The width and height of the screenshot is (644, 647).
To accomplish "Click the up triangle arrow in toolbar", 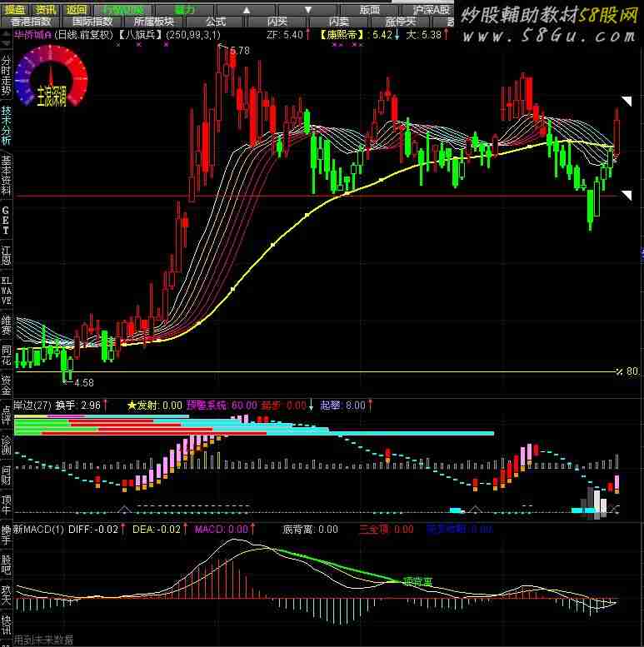I will [247, 10].
